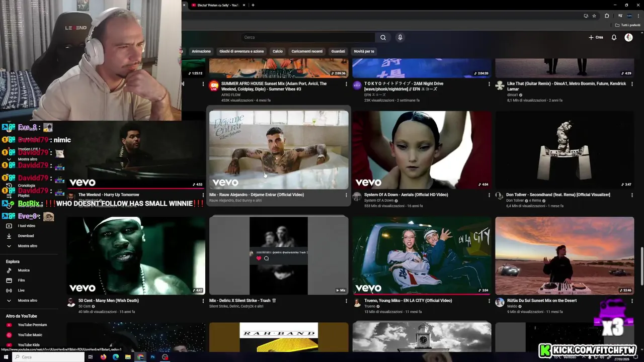Filter by Giochi di avventura e azione chip
Viewport: 644px width, 362px height.
pos(242,51)
